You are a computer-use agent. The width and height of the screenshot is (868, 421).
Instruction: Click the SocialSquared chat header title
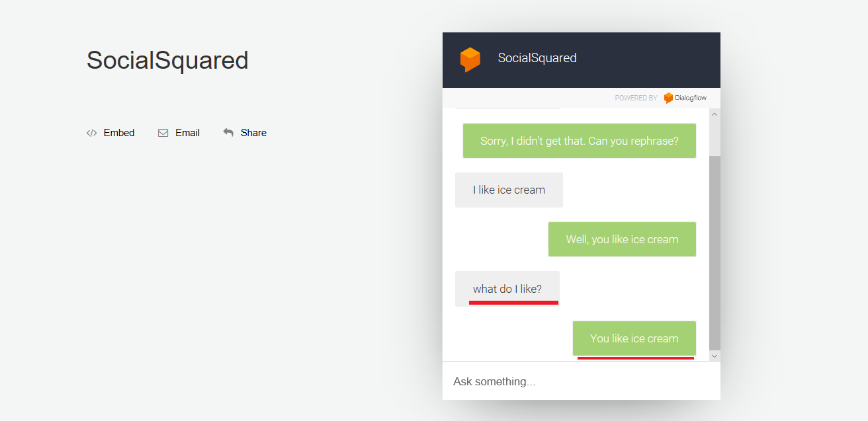[x=537, y=58]
